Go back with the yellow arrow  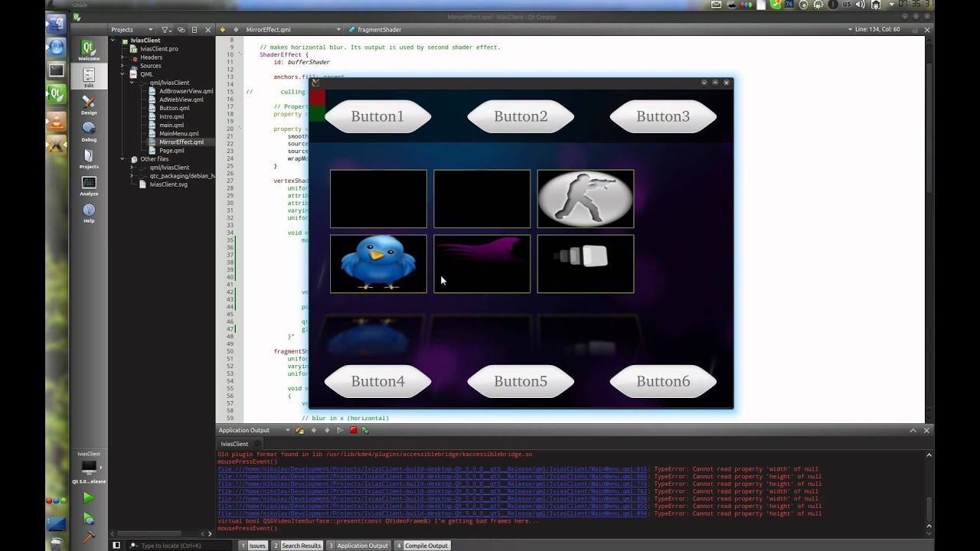[x=223, y=30]
